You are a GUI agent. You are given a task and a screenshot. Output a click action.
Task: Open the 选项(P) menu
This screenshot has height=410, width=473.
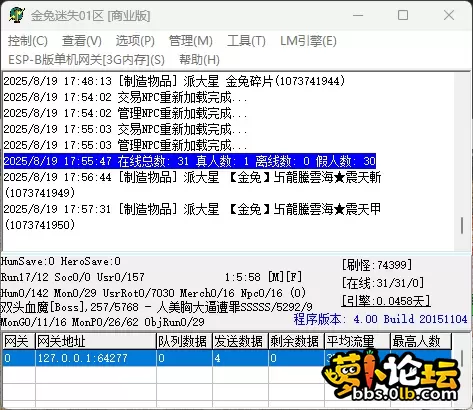click(x=135, y=41)
